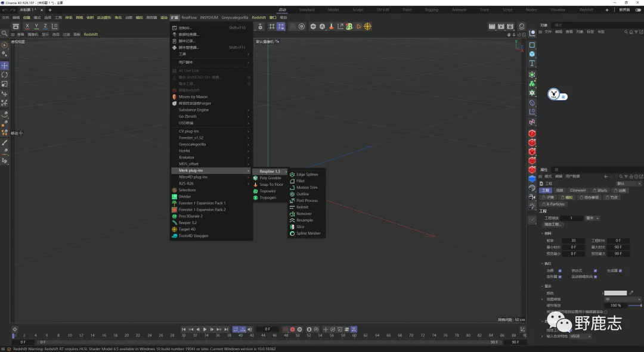Expand the Substance Engine submenu
This screenshot has width=644, height=352.
click(x=211, y=110)
